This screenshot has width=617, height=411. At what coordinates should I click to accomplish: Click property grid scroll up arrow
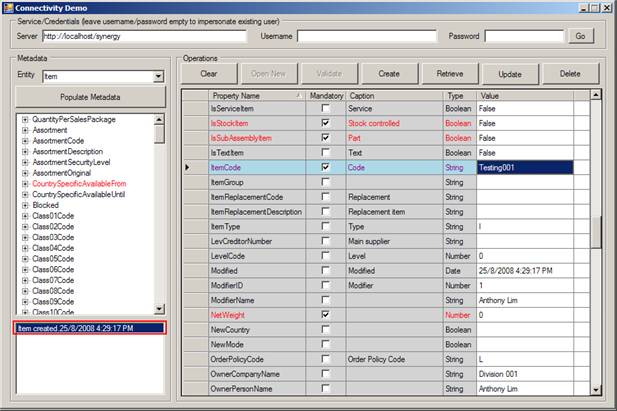596,95
